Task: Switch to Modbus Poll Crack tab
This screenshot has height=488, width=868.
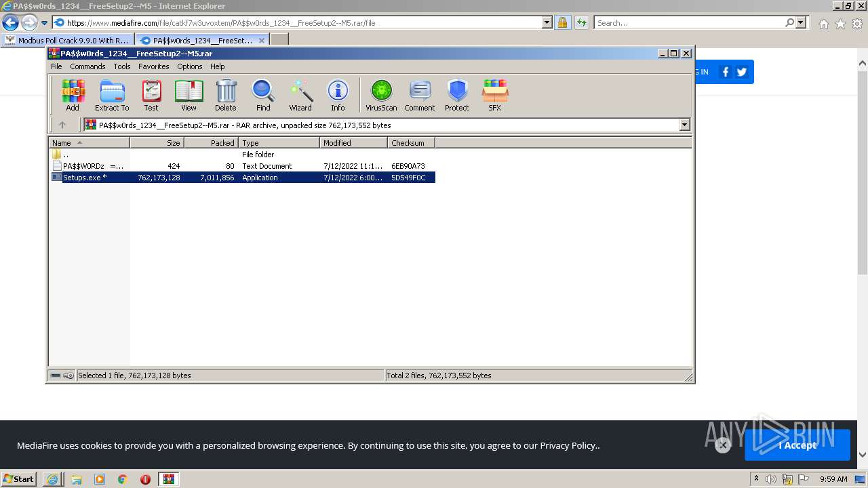Action: (x=66, y=40)
